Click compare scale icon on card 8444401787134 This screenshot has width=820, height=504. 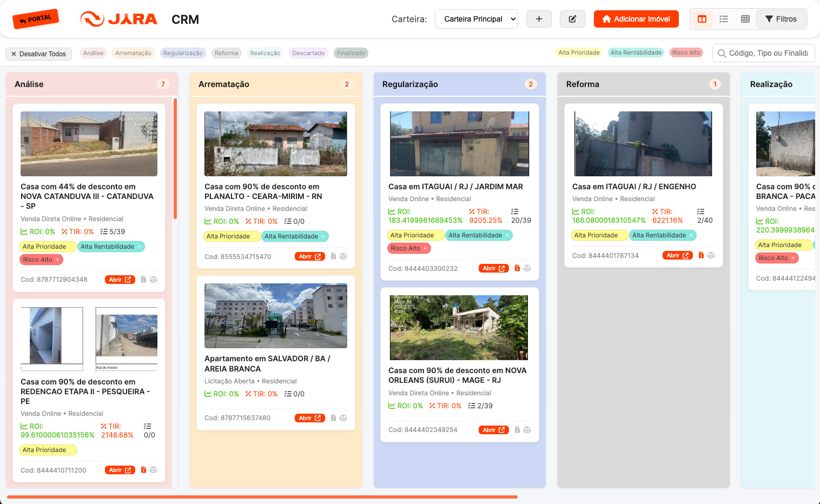(x=711, y=255)
